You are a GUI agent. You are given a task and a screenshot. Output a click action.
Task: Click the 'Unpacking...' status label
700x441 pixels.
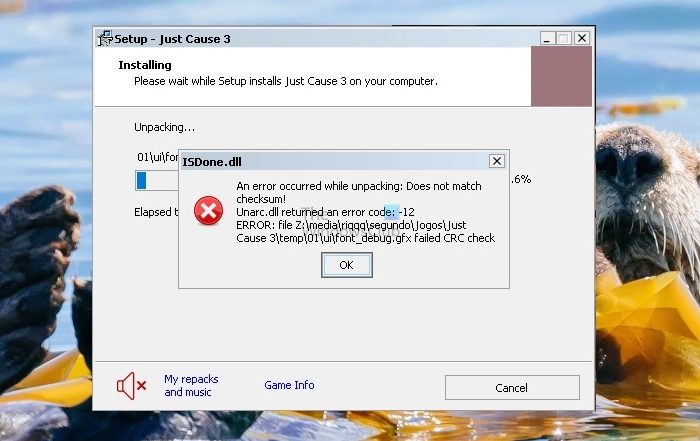(165, 127)
